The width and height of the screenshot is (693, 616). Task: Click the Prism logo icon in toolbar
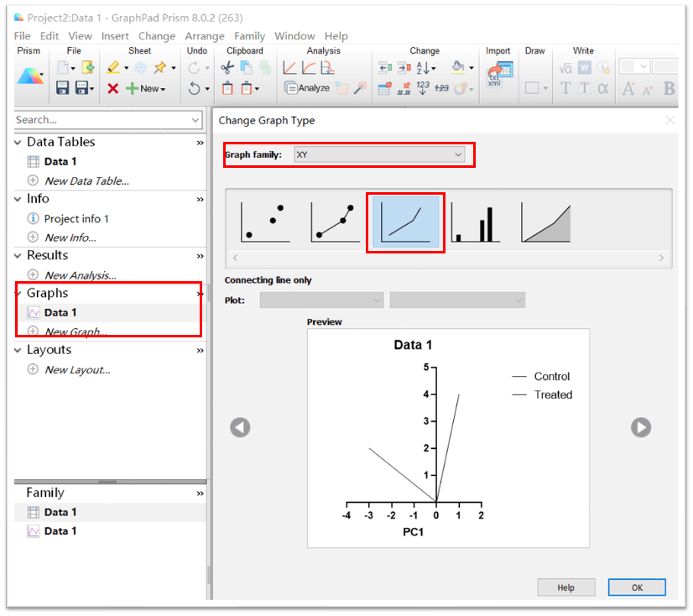pos(29,76)
